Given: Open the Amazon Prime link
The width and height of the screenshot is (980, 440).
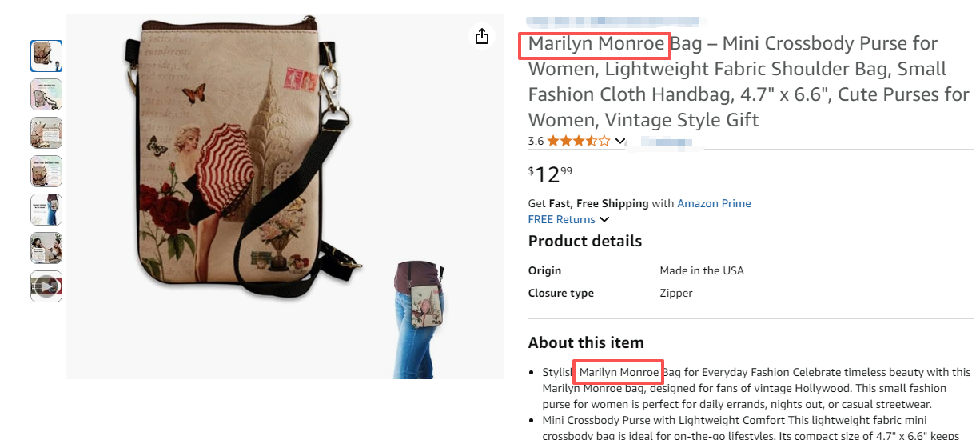Looking at the screenshot, I should pos(714,203).
